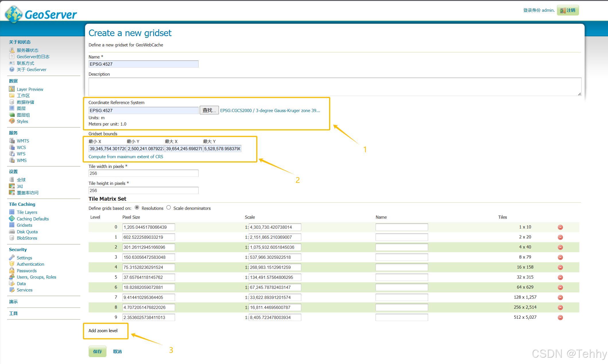
Task: Open the WMTS service settings
Action: [x=23, y=141]
